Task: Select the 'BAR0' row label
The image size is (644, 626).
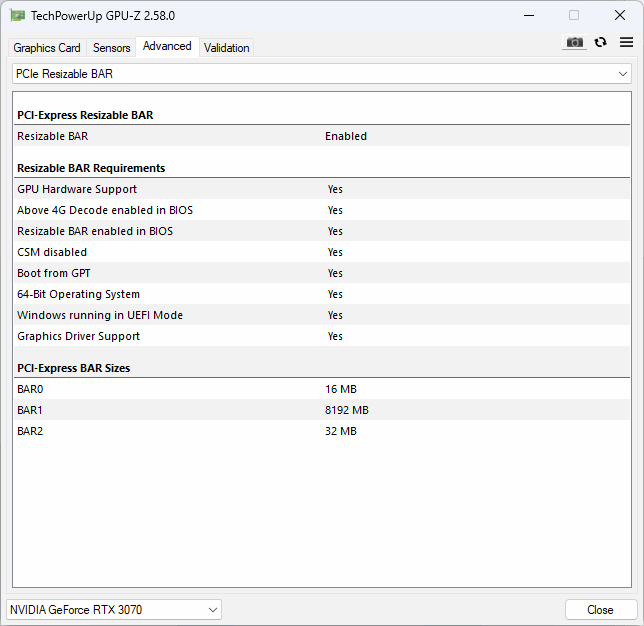Action: [x=30, y=389]
